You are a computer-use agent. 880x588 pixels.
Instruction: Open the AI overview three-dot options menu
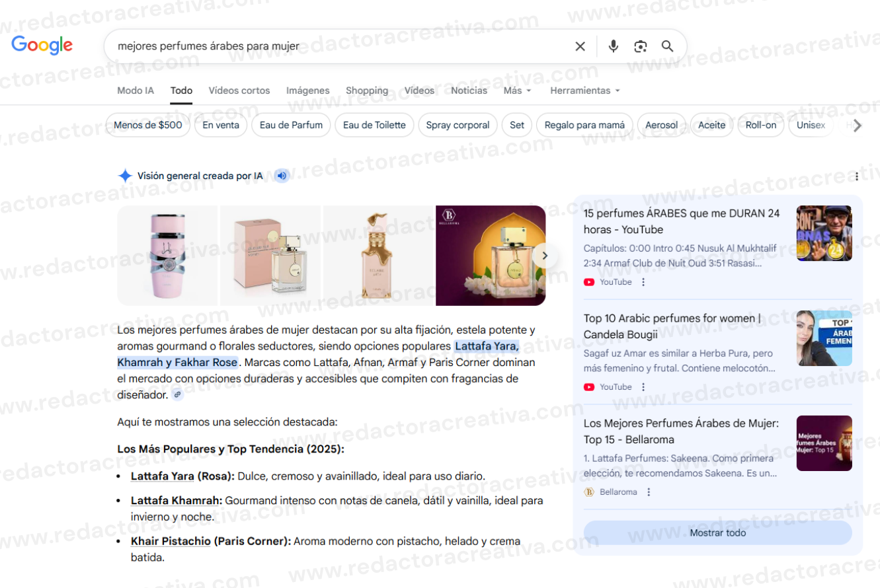click(x=857, y=176)
